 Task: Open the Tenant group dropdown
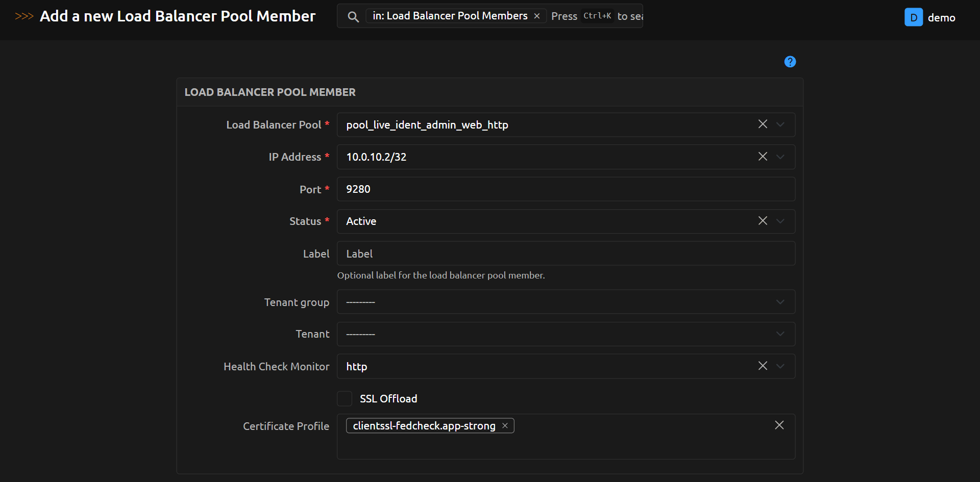[780, 302]
